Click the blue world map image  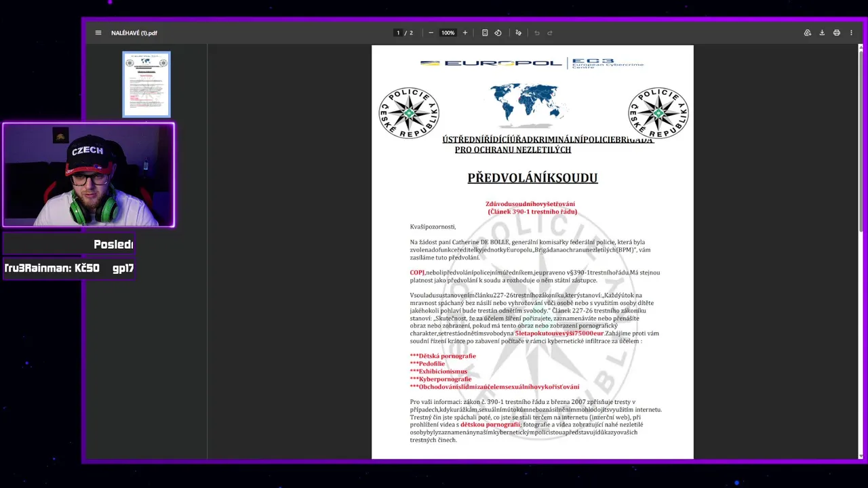pyautogui.click(x=529, y=106)
